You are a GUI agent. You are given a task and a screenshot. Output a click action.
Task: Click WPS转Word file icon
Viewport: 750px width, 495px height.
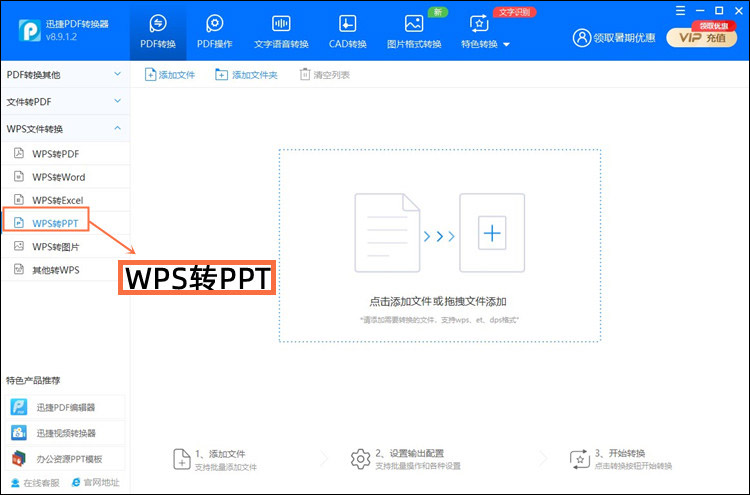[19, 176]
